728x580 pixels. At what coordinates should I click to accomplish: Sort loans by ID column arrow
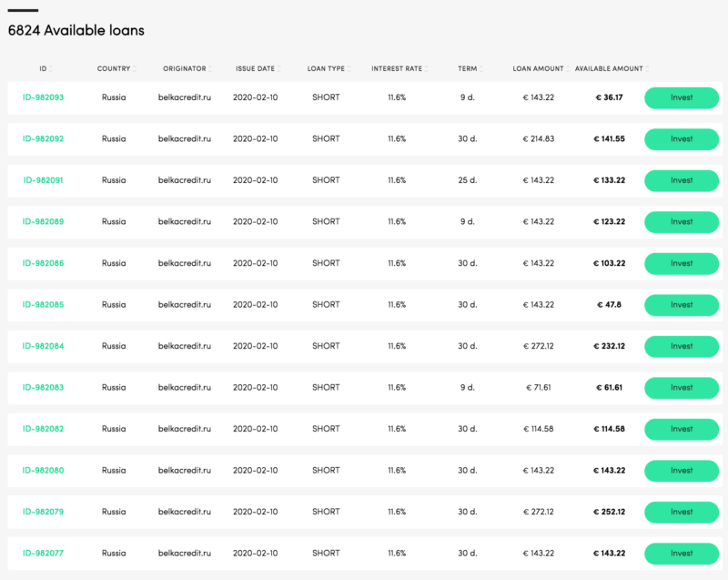51,68
